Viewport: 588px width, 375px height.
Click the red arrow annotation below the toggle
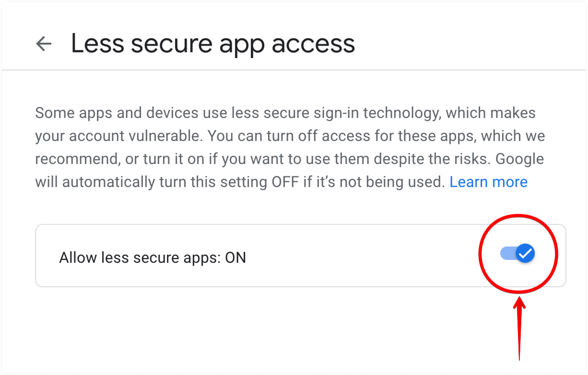(519, 328)
